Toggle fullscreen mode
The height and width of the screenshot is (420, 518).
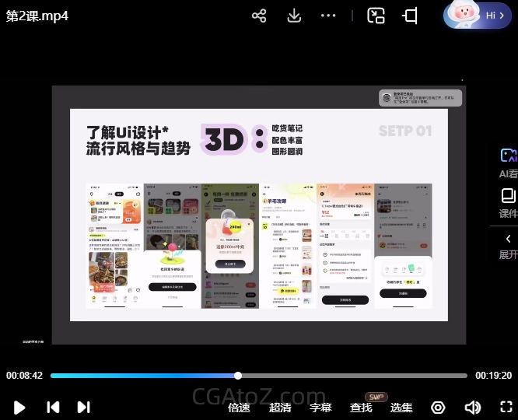tap(506, 407)
